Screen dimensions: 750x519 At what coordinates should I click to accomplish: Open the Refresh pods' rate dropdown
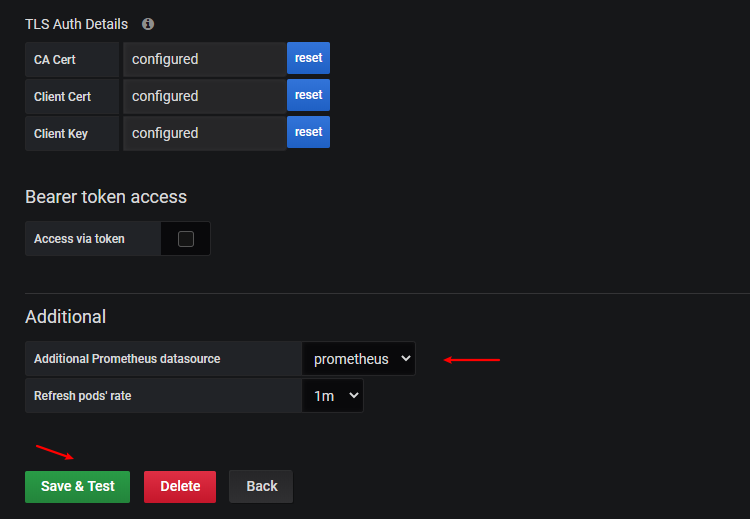click(333, 396)
